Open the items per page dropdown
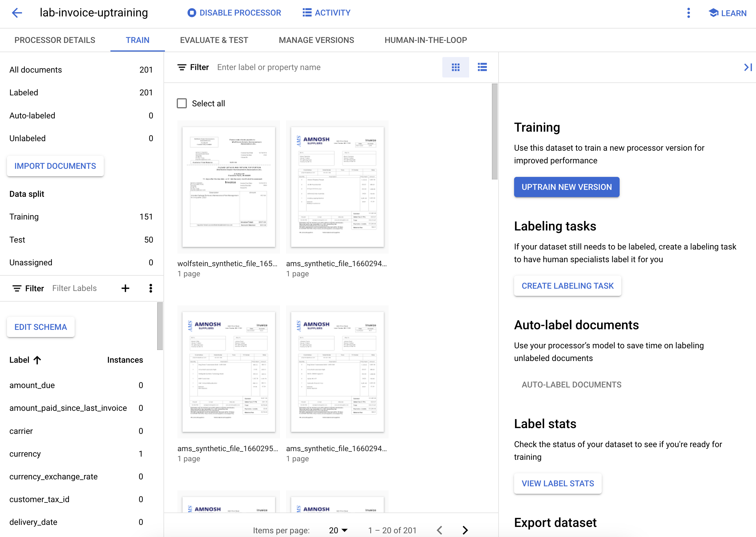 click(338, 530)
